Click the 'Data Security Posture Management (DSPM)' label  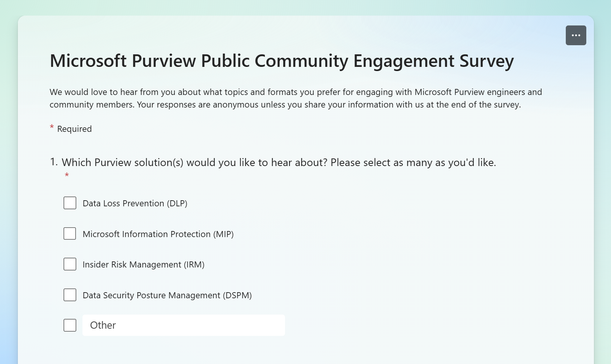(167, 295)
